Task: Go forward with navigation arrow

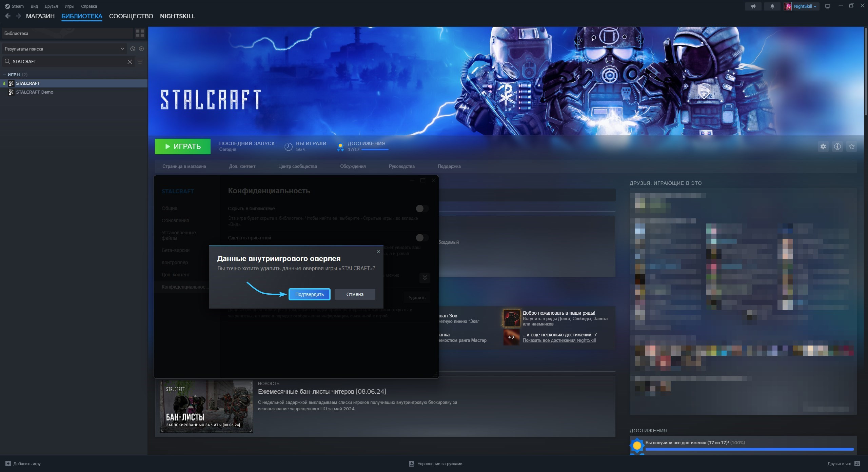Action: pyautogui.click(x=19, y=16)
